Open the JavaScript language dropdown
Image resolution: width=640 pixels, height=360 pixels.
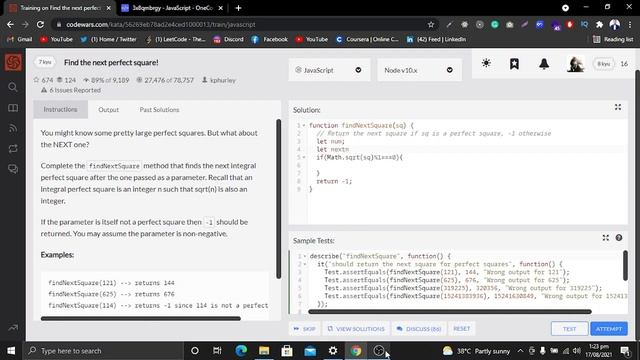(329, 70)
